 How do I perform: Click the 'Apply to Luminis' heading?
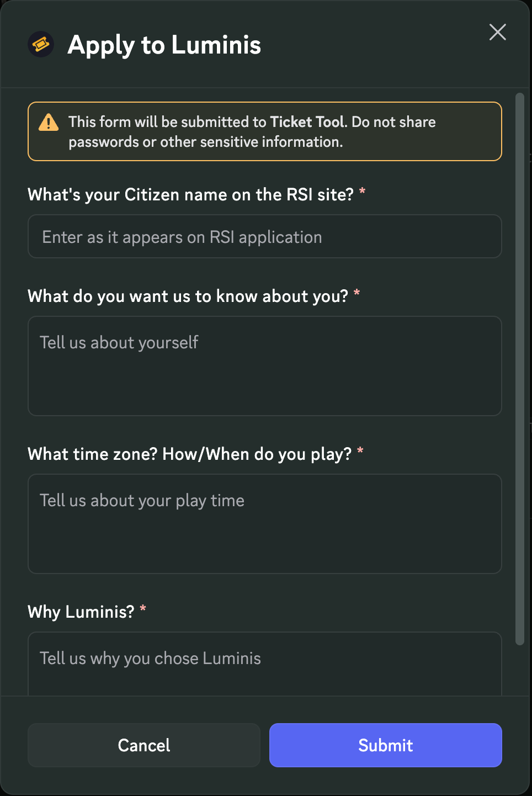tap(164, 45)
